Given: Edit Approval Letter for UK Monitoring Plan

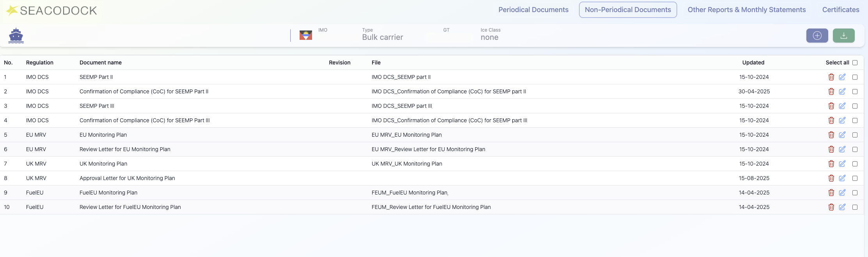Looking at the screenshot, I should click(842, 178).
